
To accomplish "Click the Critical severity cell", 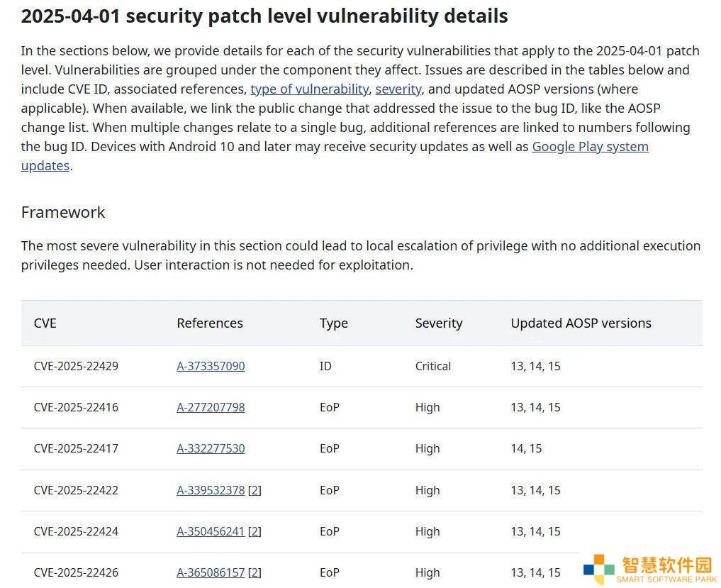I will pyautogui.click(x=432, y=366).
